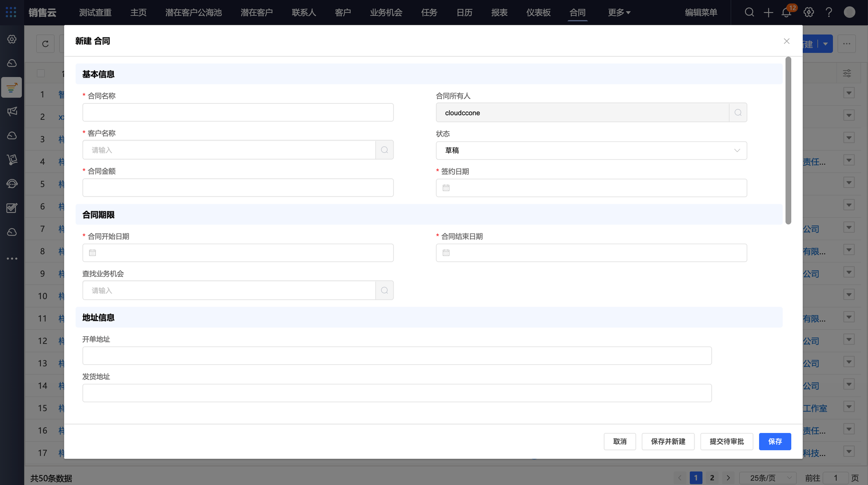This screenshot has height=485, width=868.
Task: Open the 25条/页 page size dropdown
Action: [767, 478]
